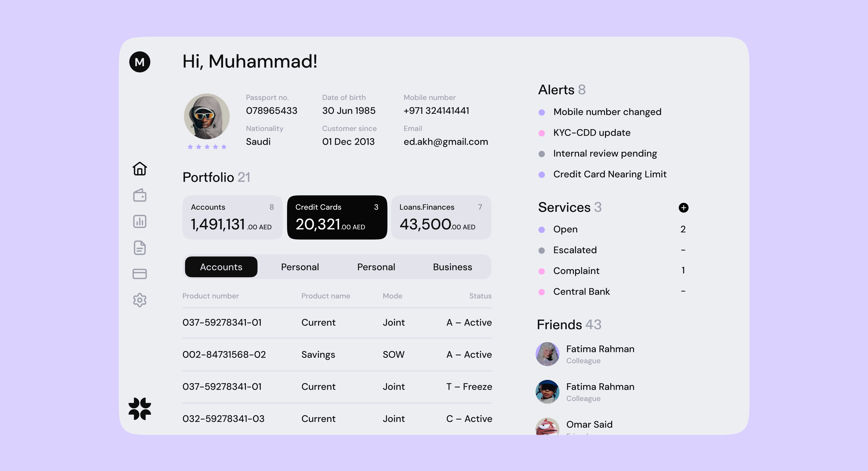Select account row 032-59278341-03
868x471 pixels.
pyautogui.click(x=337, y=419)
